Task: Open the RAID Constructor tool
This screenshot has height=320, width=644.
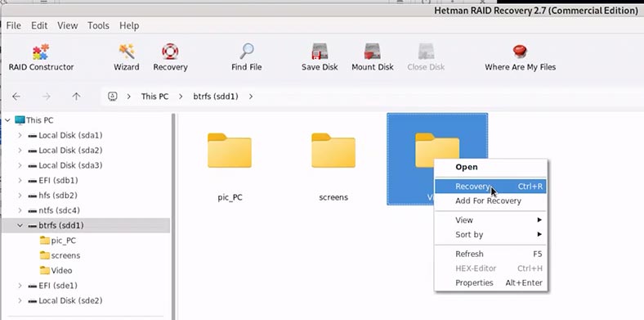Action: pyautogui.click(x=41, y=57)
